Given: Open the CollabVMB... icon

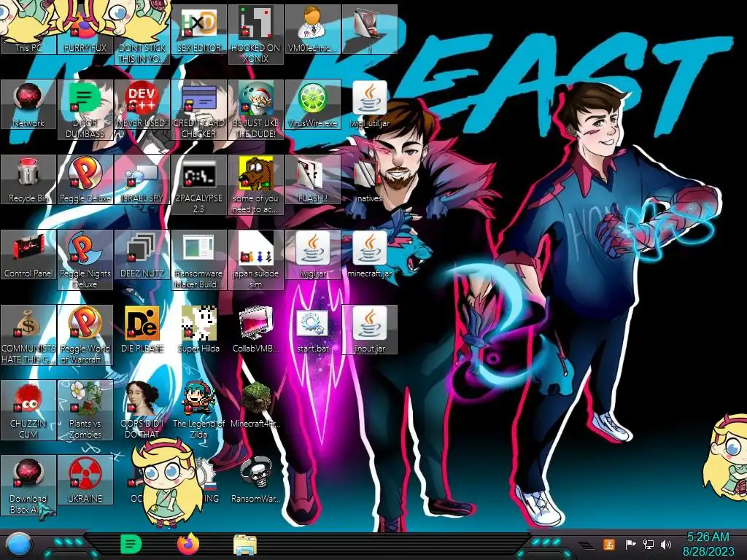Looking at the screenshot, I should (x=256, y=330).
